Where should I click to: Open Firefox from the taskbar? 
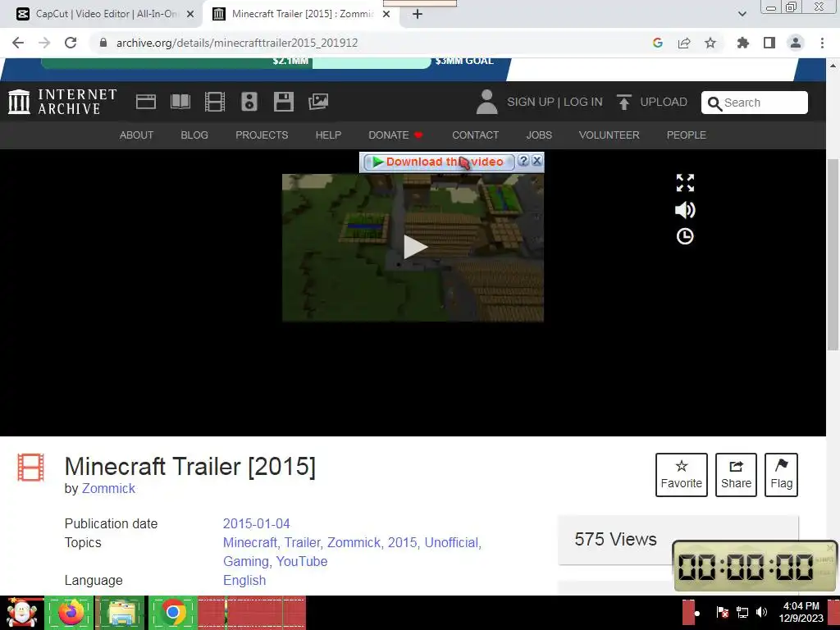[71, 612]
